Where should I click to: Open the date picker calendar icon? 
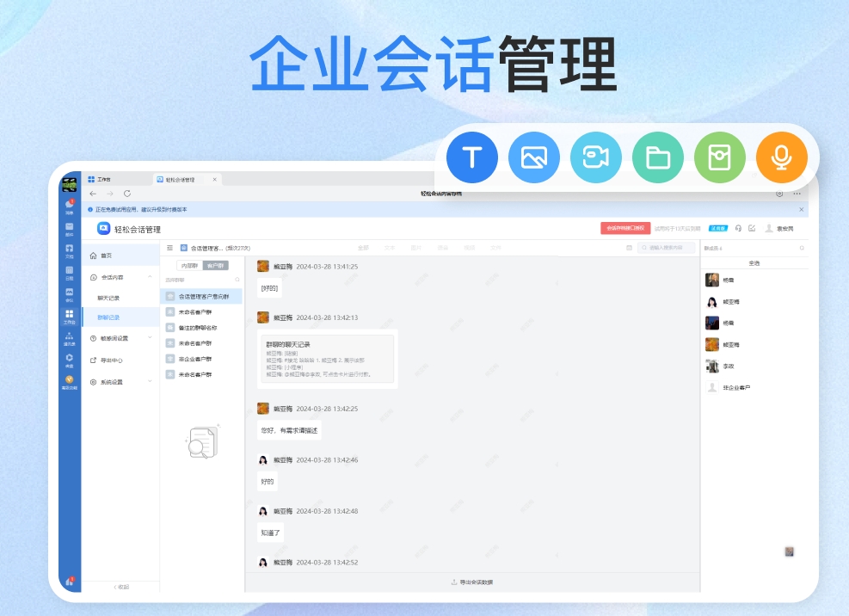pos(629,248)
